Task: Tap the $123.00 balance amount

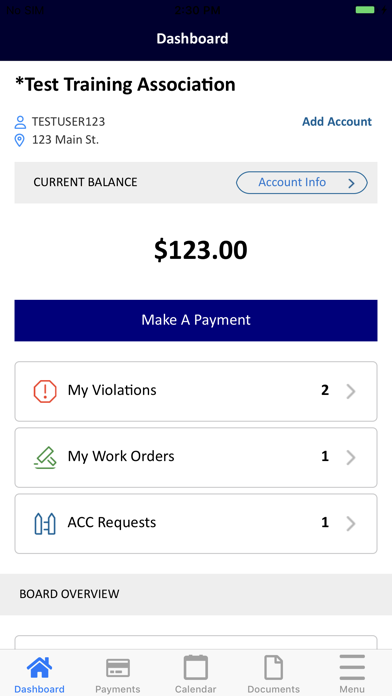Action: pyautogui.click(x=201, y=250)
